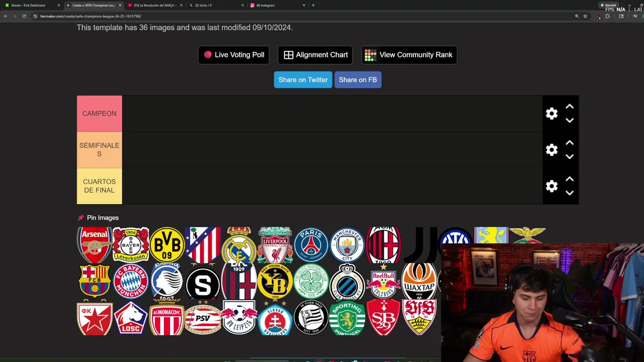Select the Paris Saint-Germain badge
Screen dimensions: 644x362
pyautogui.click(x=311, y=245)
